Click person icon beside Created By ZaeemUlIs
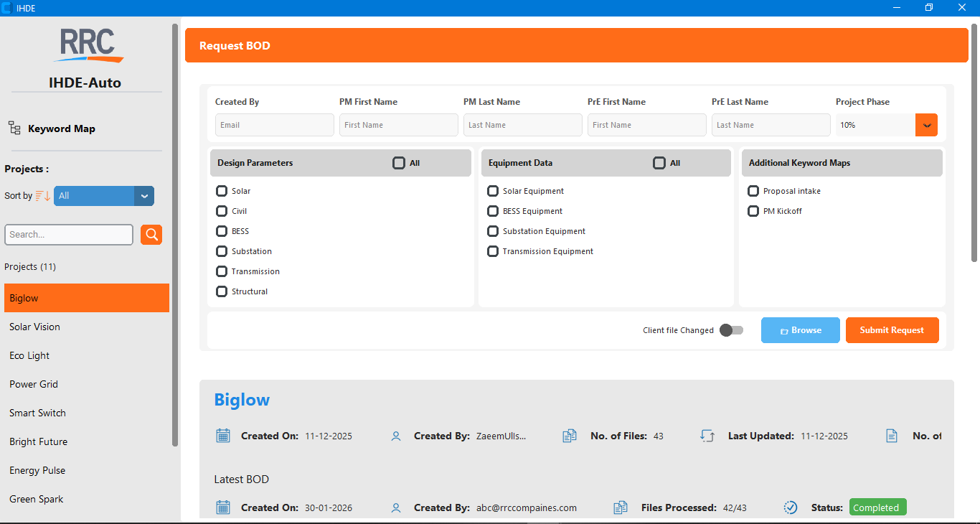The width and height of the screenshot is (980, 524). (x=396, y=436)
